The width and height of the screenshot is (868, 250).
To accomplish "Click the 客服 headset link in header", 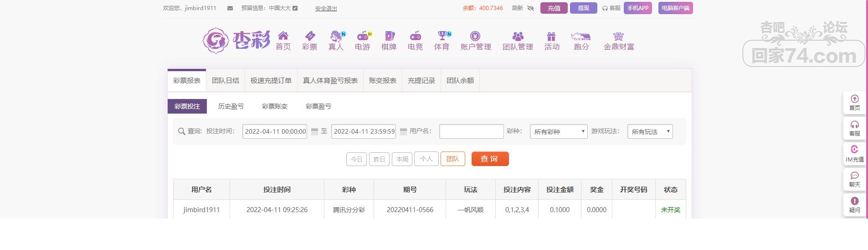I will (611, 8).
